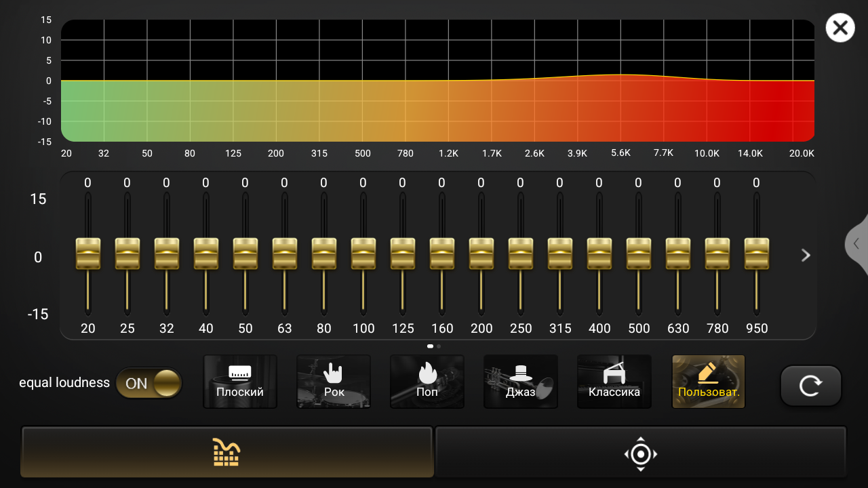Click the second page indicator dot
This screenshot has width=868, height=488.
pos(439,346)
